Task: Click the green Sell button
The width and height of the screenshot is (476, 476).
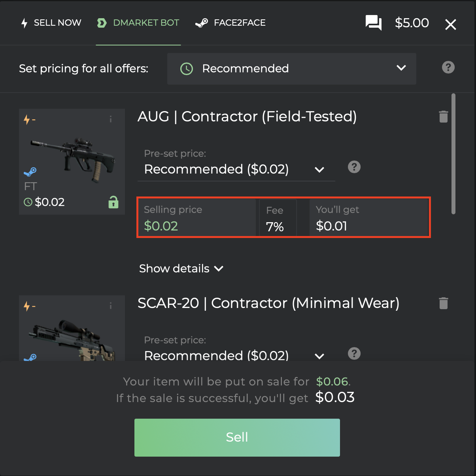Action: pyautogui.click(x=237, y=438)
